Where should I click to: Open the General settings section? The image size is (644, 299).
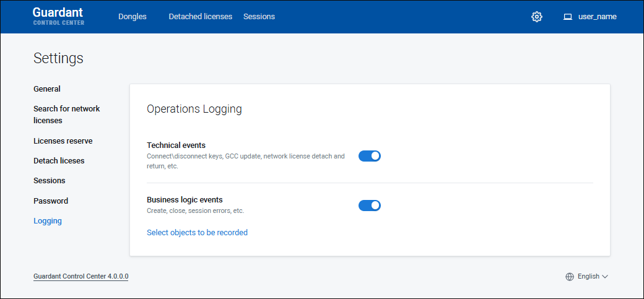pos(47,89)
